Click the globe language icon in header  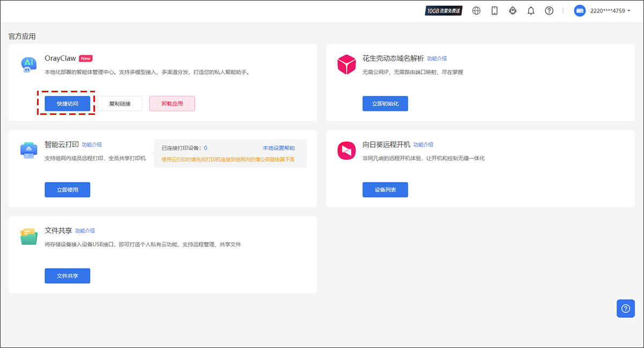tap(476, 11)
